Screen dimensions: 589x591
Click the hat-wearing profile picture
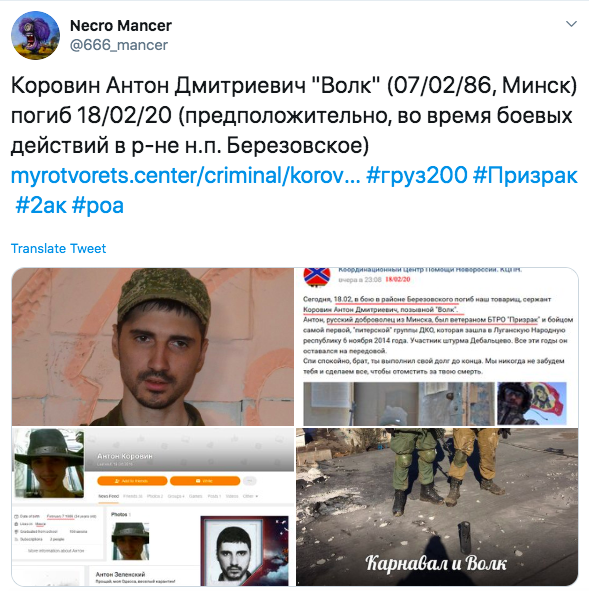[49, 463]
